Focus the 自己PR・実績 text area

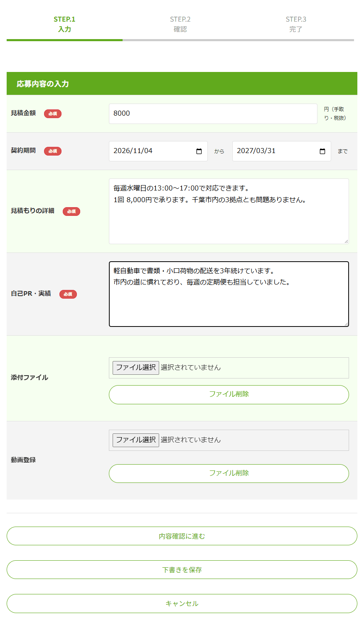(x=229, y=294)
